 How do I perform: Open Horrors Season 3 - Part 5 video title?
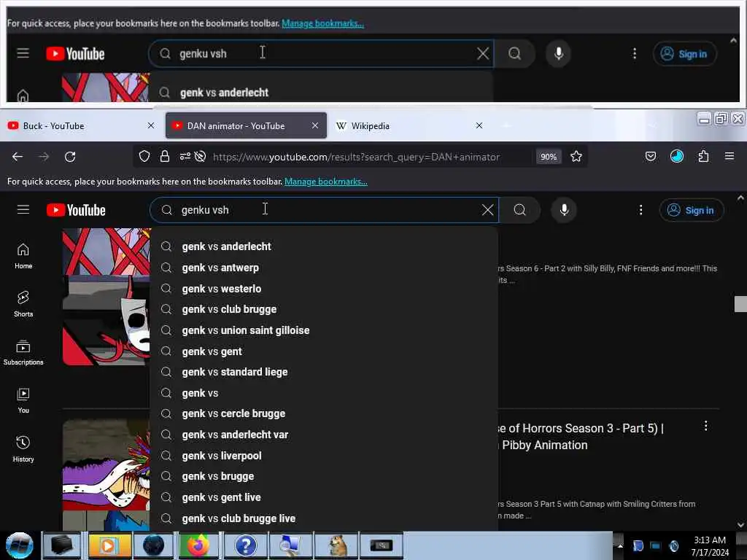tap(580, 437)
